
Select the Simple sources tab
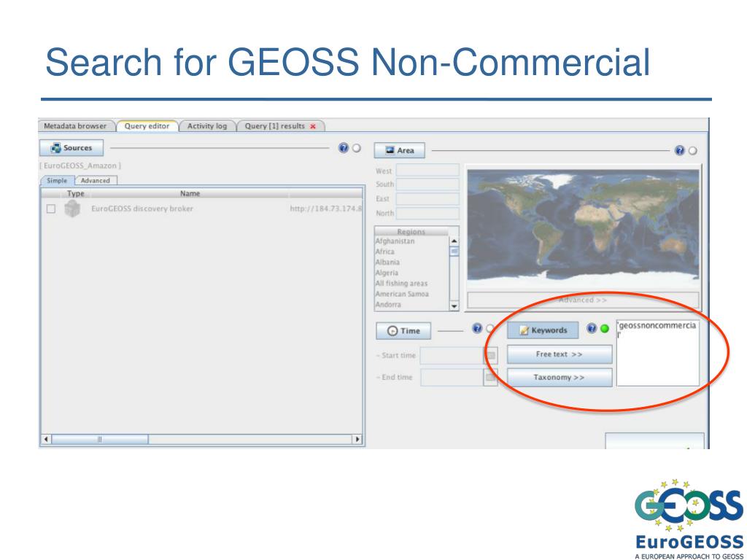57,181
